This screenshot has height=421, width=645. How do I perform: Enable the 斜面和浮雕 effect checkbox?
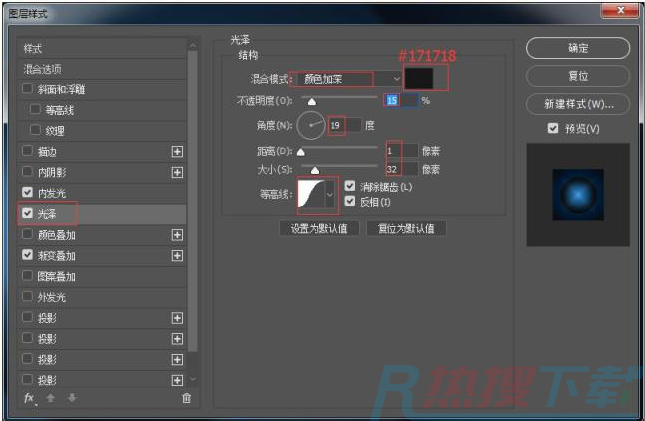click(x=27, y=89)
